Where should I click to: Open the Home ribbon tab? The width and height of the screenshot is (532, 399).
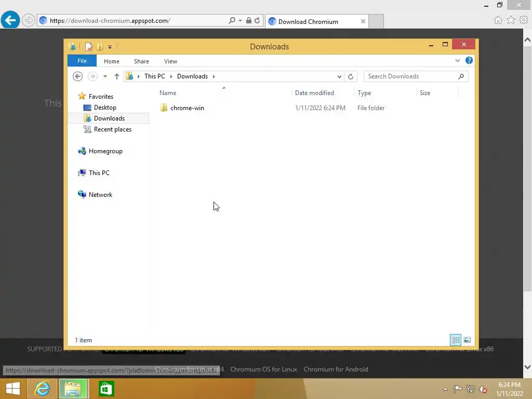(112, 61)
